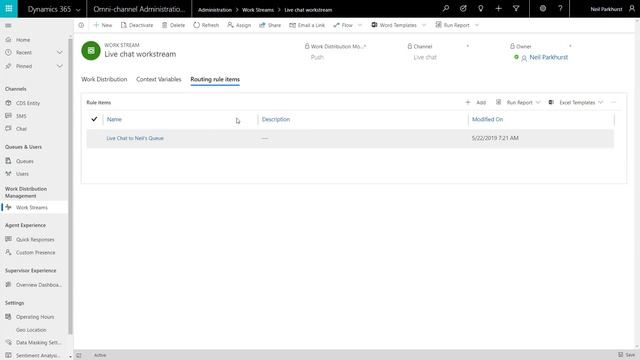Select the Routing rule items tab
Screen dimensions: 640x360
coord(215,79)
